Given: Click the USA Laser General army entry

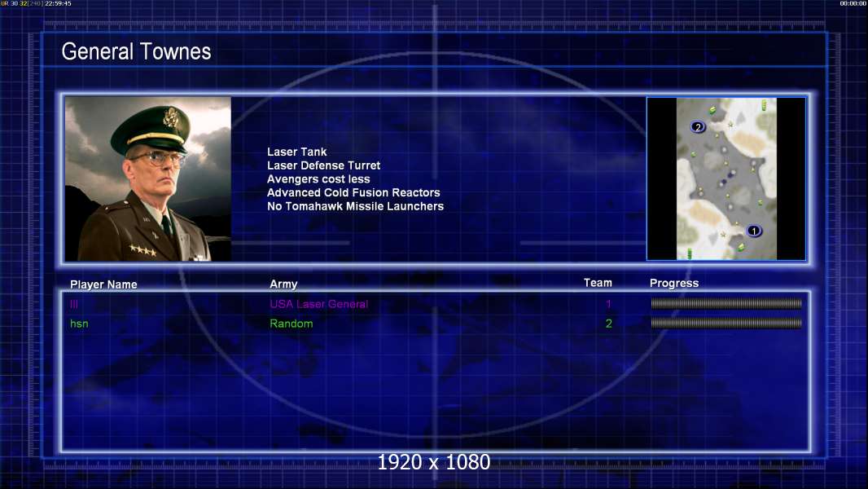Looking at the screenshot, I should coord(319,303).
